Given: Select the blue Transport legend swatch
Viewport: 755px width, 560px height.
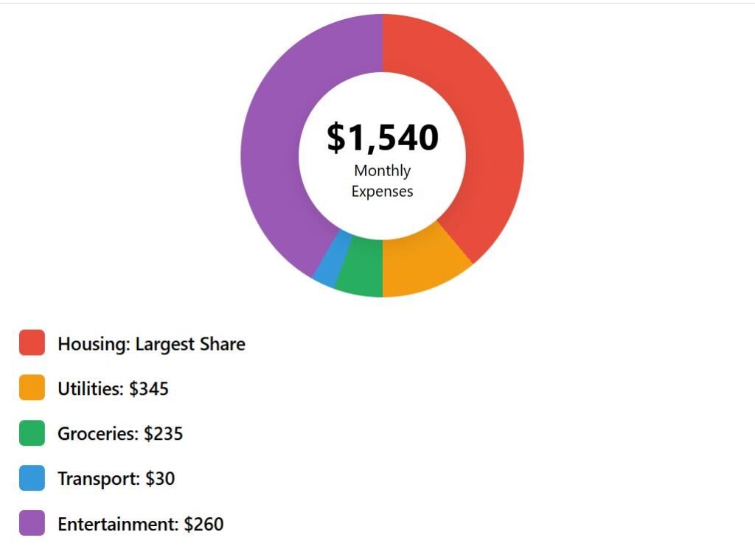Looking at the screenshot, I should pos(32,478).
